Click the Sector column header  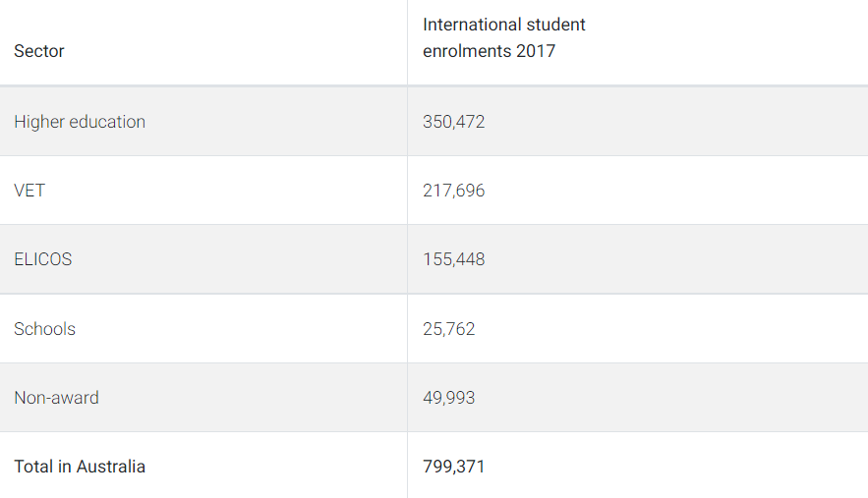coord(39,51)
